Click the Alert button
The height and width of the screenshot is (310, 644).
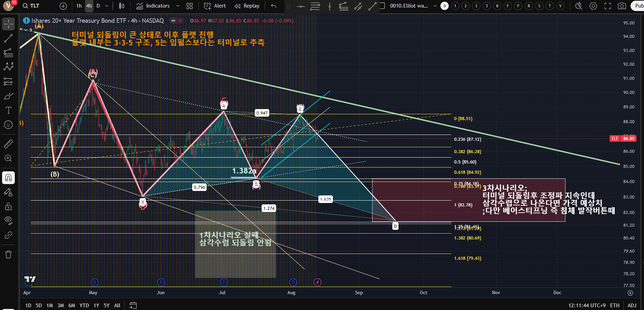pyautogui.click(x=215, y=6)
